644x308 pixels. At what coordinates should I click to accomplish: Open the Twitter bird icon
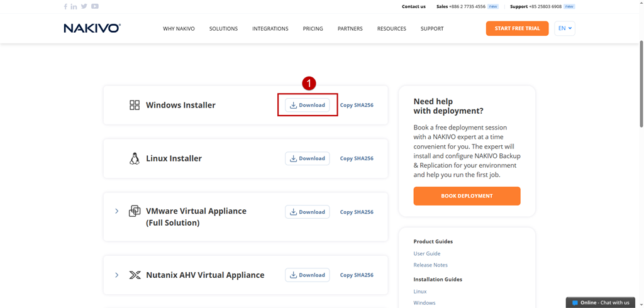tap(84, 6)
